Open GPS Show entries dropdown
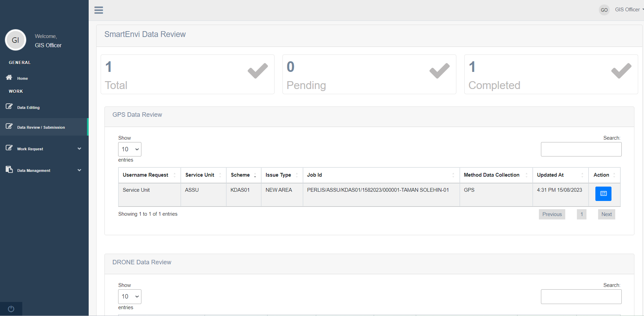Screen dimensions: 644x316 (x=130, y=149)
